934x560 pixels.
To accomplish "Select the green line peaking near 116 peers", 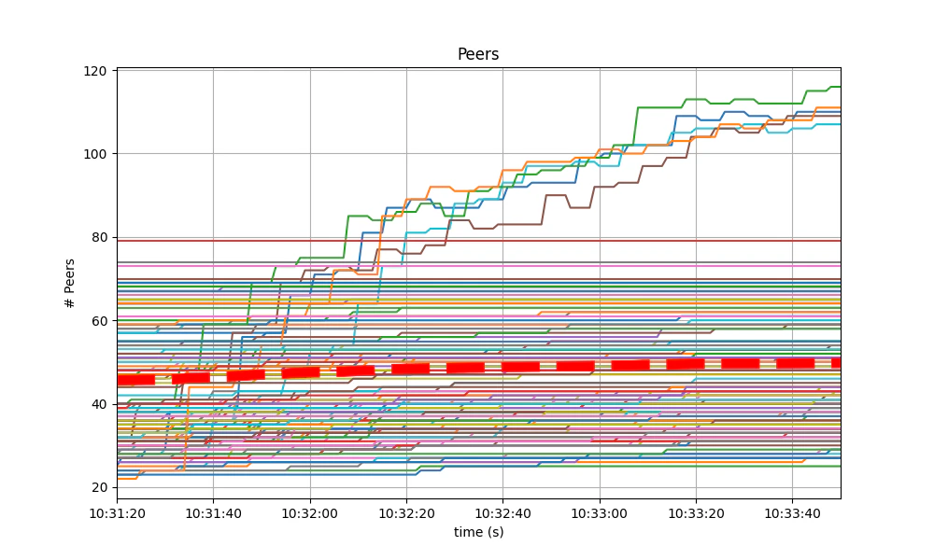I will tap(822, 87).
